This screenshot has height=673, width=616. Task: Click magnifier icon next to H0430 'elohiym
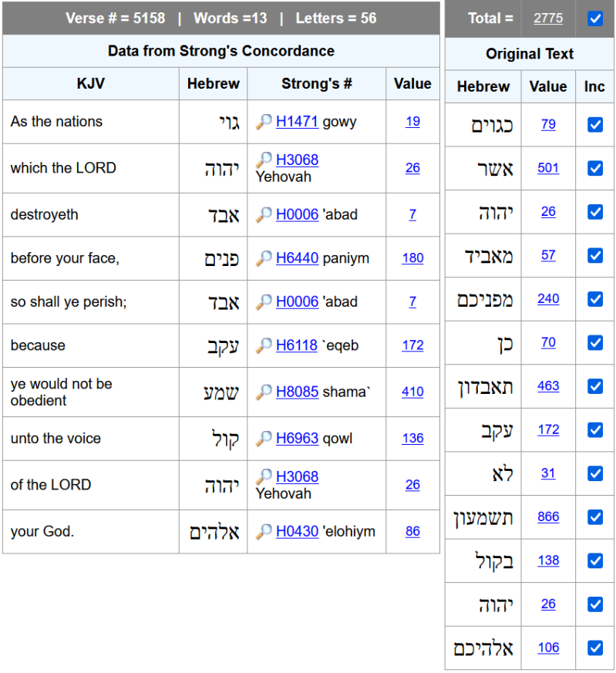[264, 531]
